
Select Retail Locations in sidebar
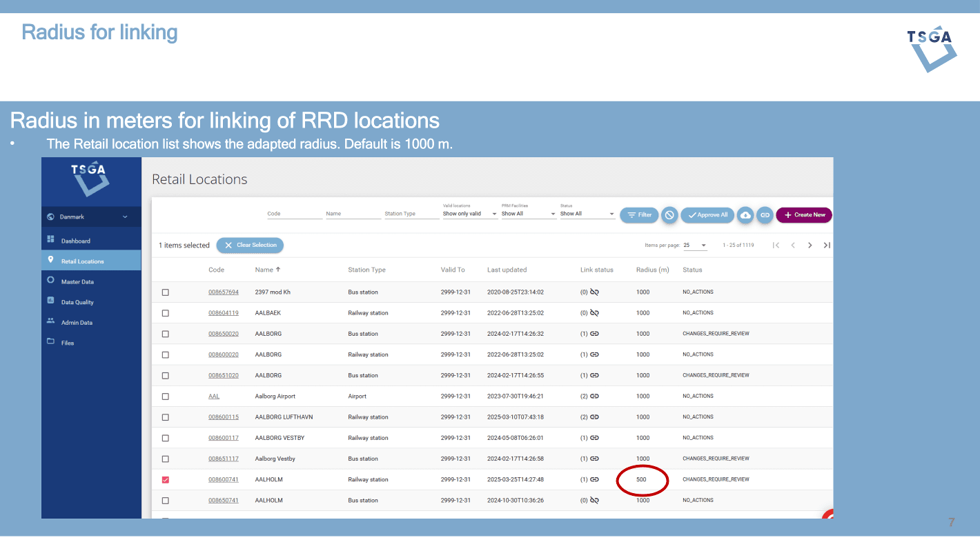pyautogui.click(x=91, y=261)
